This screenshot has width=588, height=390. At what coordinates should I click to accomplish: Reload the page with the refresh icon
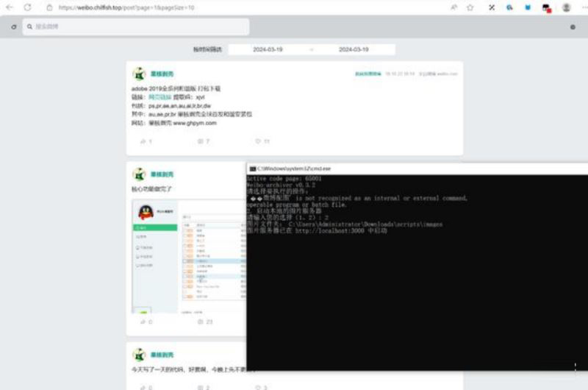28,7
